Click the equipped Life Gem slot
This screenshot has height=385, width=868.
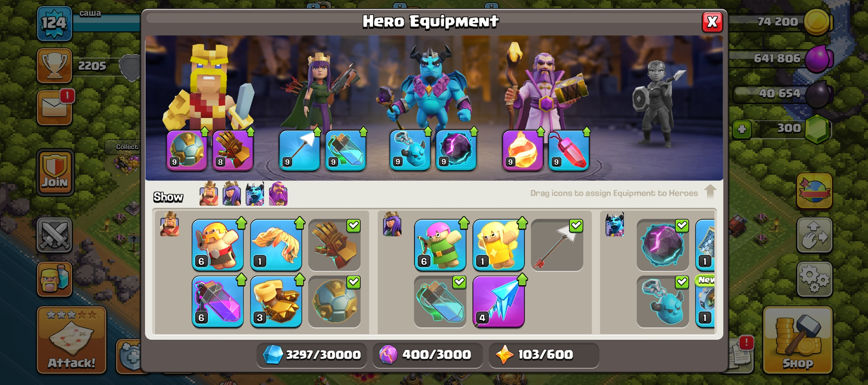(569, 150)
